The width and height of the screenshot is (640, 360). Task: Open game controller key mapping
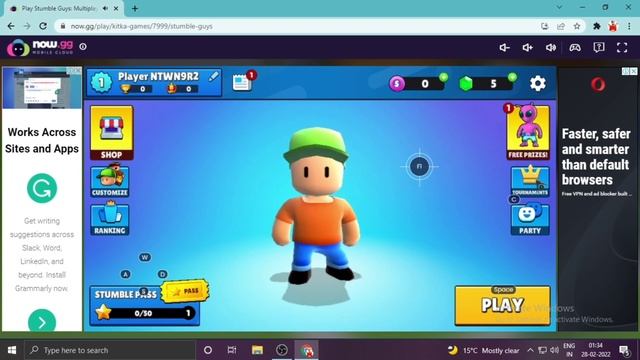[575, 48]
